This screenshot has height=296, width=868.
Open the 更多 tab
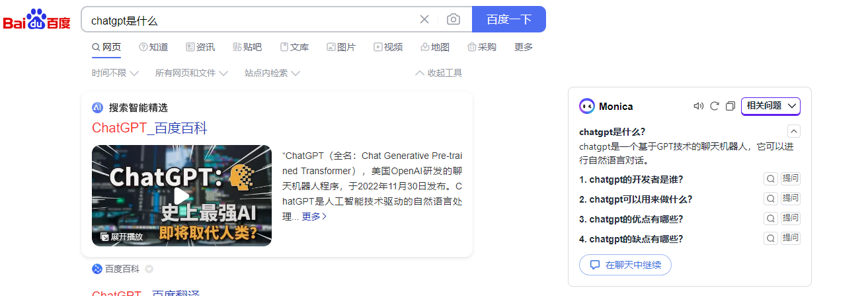pos(524,47)
